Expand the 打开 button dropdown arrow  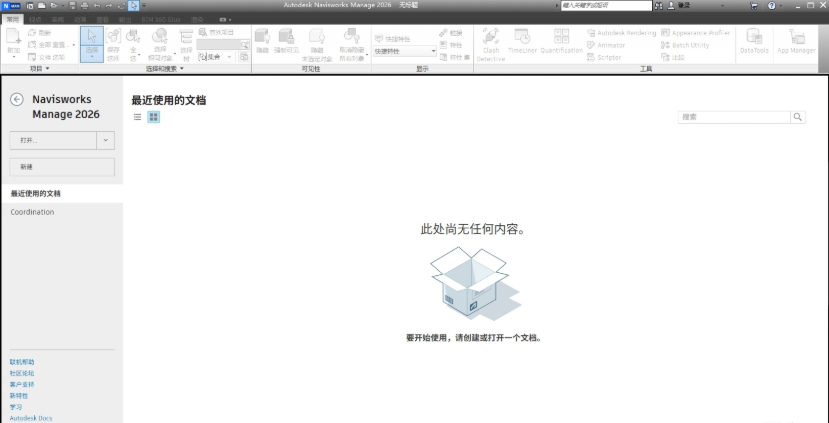point(106,141)
